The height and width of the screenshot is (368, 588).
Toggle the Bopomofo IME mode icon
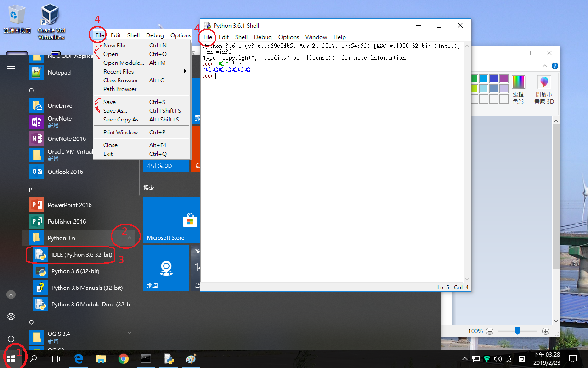pyautogui.click(x=522, y=359)
